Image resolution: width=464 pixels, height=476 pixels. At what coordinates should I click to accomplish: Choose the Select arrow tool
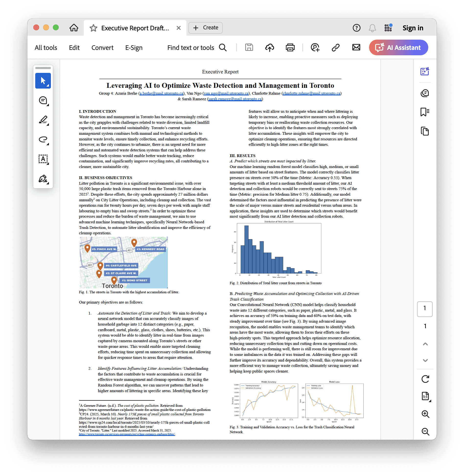coord(43,81)
